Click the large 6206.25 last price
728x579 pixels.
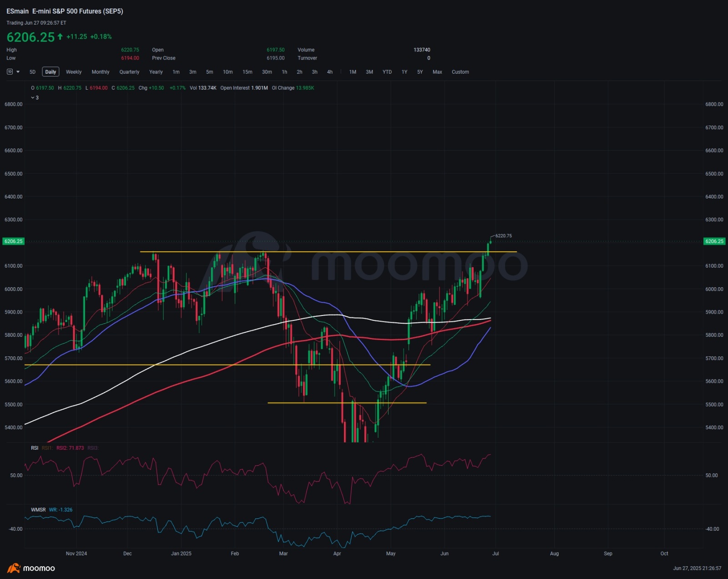pos(30,37)
